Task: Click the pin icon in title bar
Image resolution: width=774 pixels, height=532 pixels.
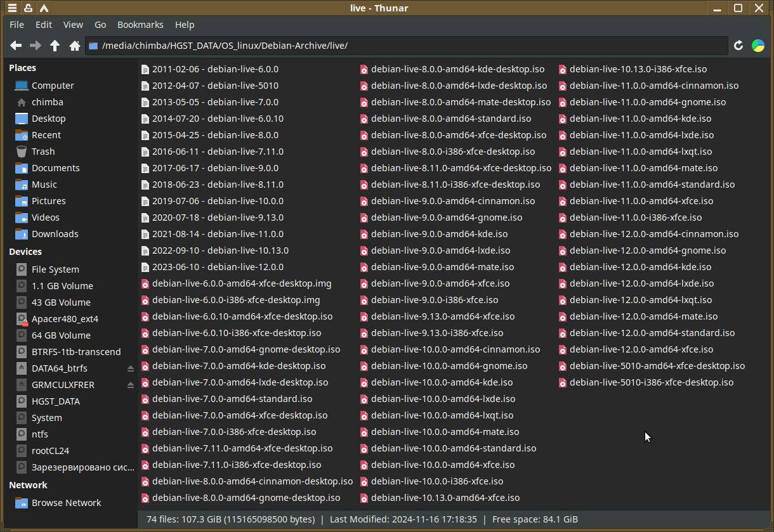Action: tap(28, 8)
